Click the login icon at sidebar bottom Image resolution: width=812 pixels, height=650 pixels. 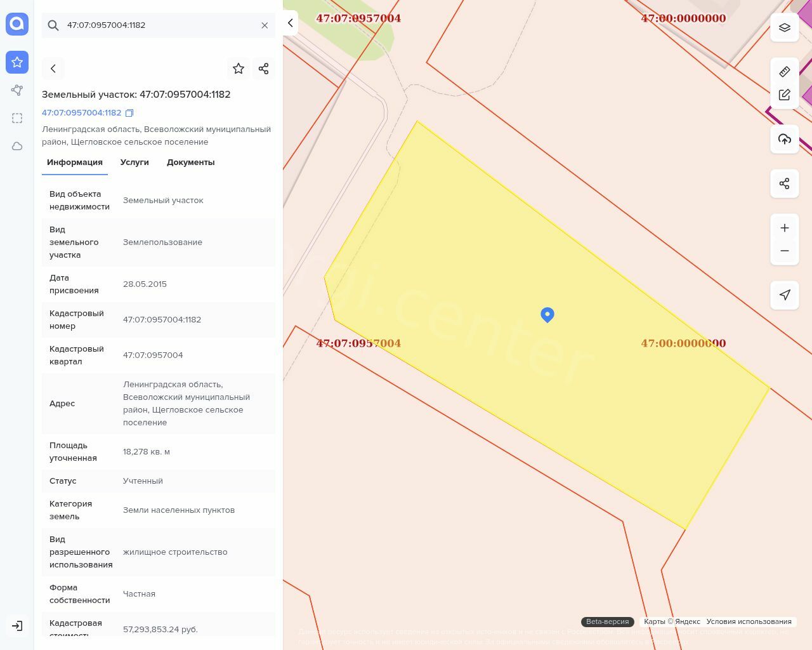[17, 626]
